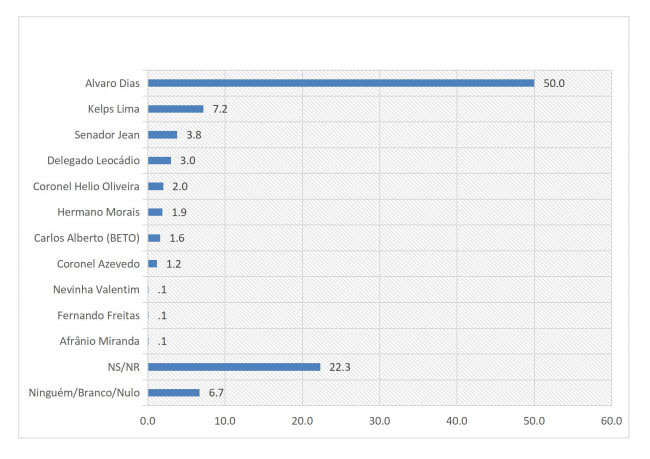Screen dimensions: 650x459
Task: Click the Alvaro Dias bar
Action: (x=340, y=83)
